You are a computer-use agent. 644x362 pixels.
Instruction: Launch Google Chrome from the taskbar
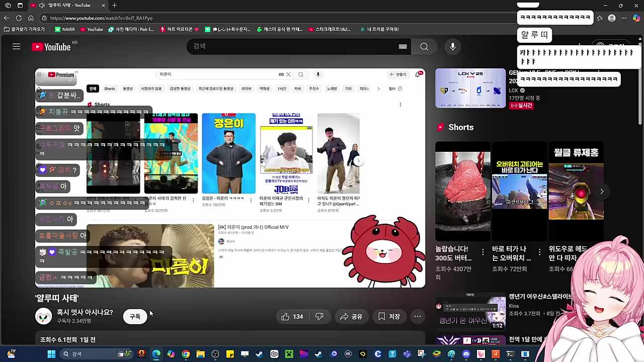click(186, 354)
